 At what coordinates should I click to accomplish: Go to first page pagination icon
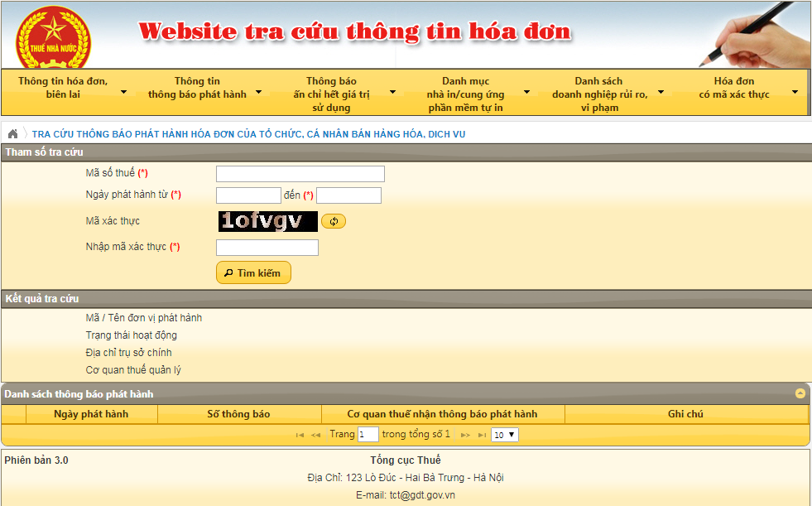pyautogui.click(x=300, y=435)
